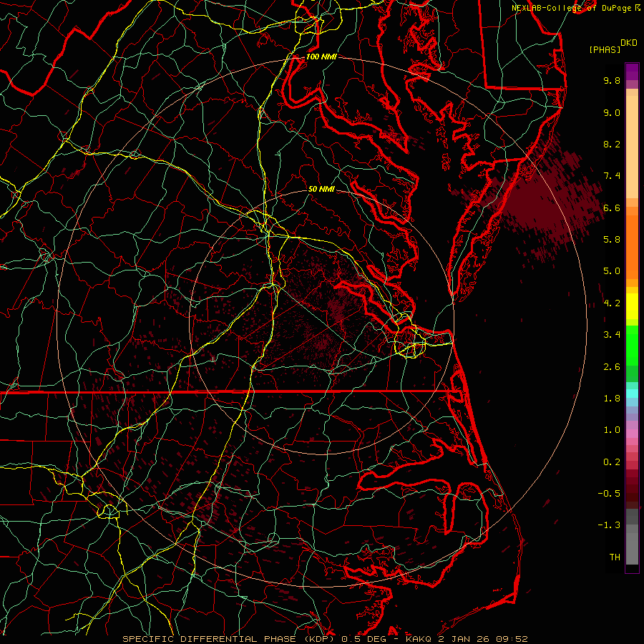Click the 9.0 legend value
This screenshot has height=644, width=644.
612,112
